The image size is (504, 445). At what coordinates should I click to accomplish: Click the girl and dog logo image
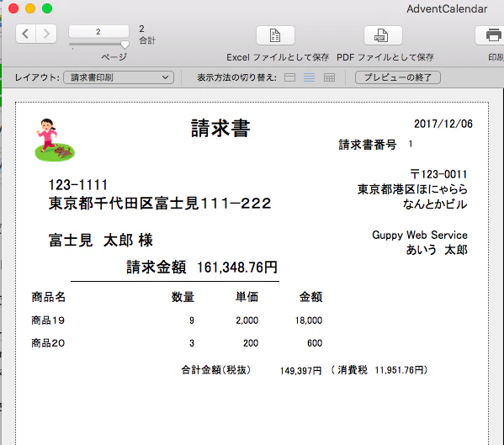coord(55,140)
